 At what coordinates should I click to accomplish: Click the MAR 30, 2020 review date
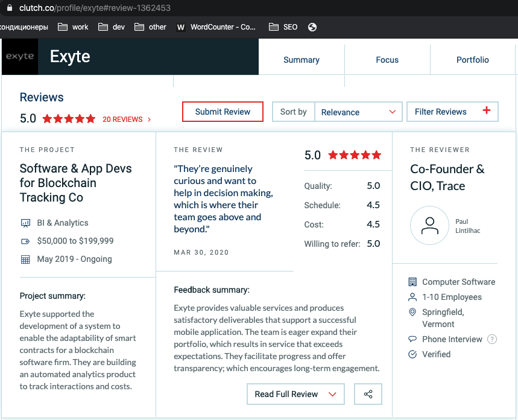pyautogui.click(x=201, y=252)
